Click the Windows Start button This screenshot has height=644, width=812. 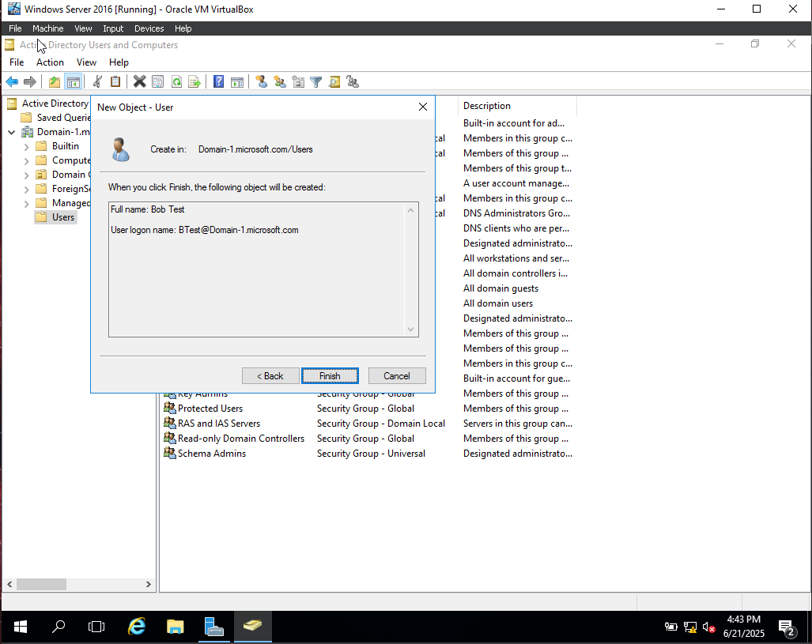coord(21,627)
